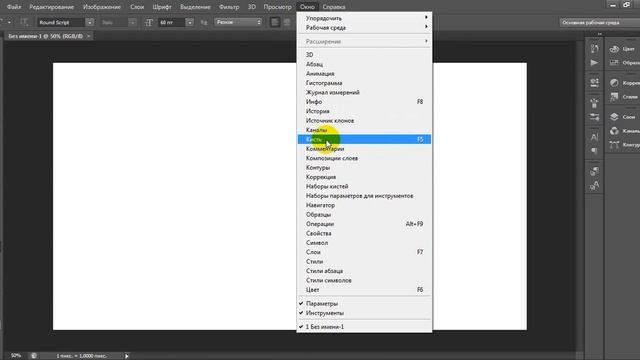Choose Символ menu entry

coord(364,243)
